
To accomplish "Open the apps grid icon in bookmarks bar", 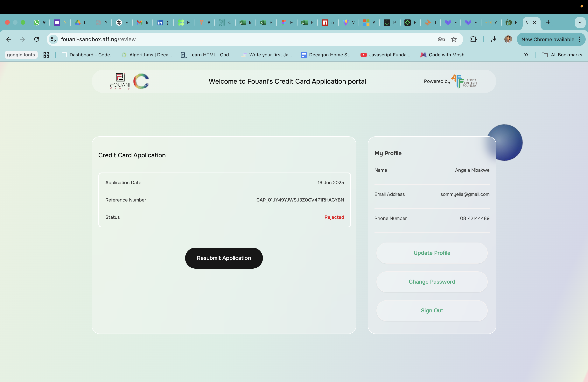I will 46,55.
